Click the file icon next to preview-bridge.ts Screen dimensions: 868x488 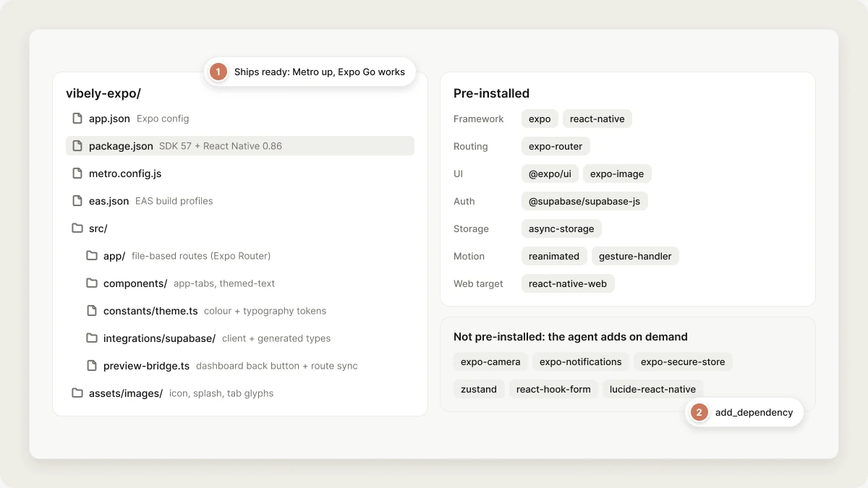coord(92,366)
